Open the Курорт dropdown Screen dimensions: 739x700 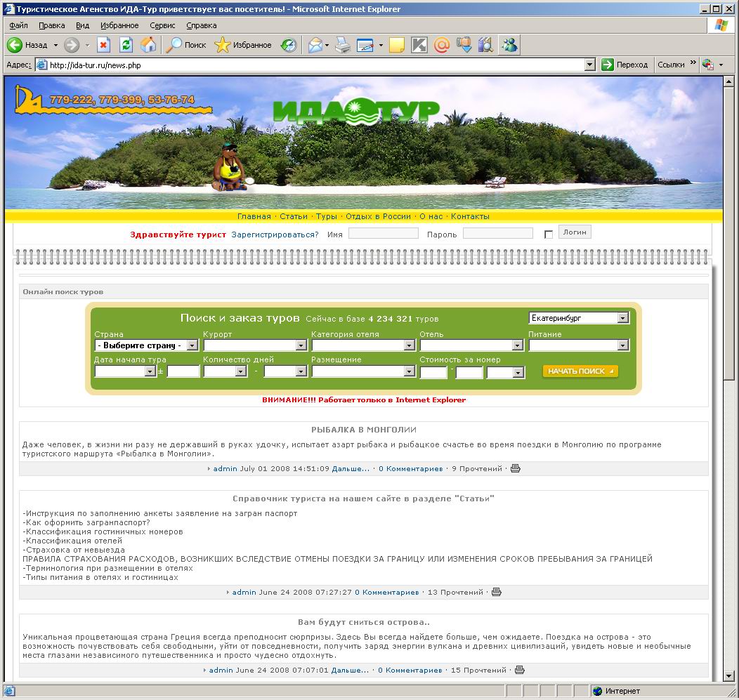pyautogui.click(x=256, y=345)
